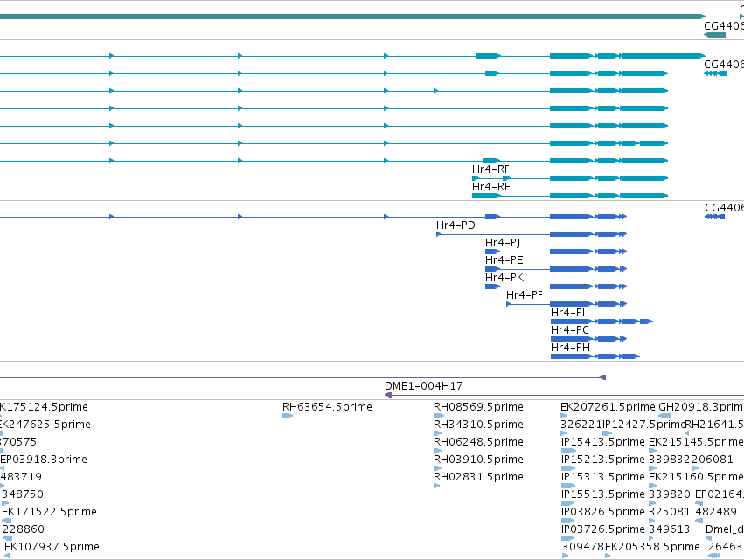Select the 483719 feature label
744x560 pixels.
coord(20,476)
